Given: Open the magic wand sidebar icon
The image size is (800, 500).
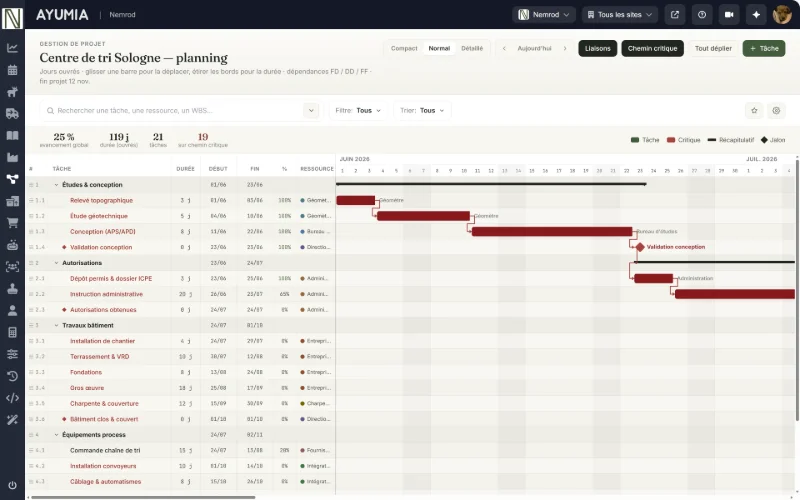Looking at the screenshot, I should pyautogui.click(x=12, y=420).
